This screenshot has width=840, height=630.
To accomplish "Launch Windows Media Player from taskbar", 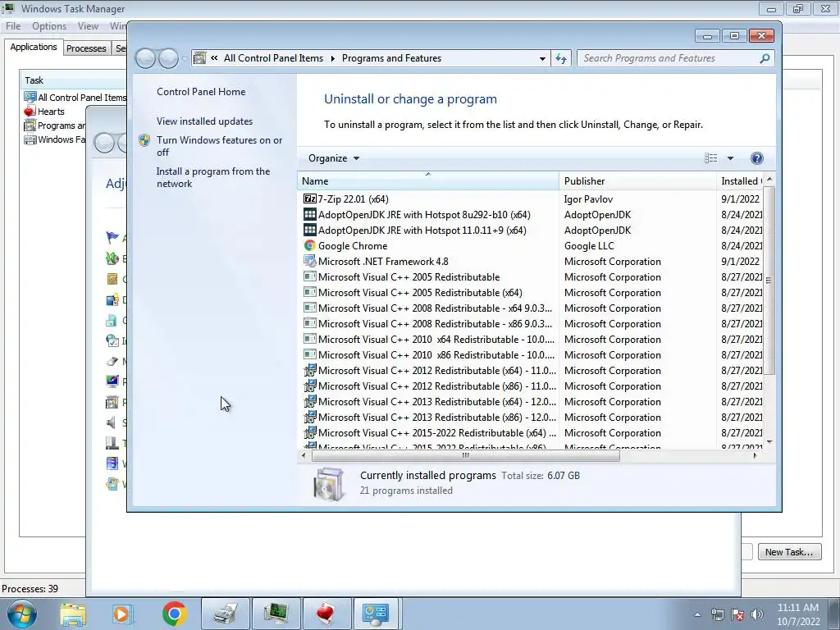I will 122,614.
